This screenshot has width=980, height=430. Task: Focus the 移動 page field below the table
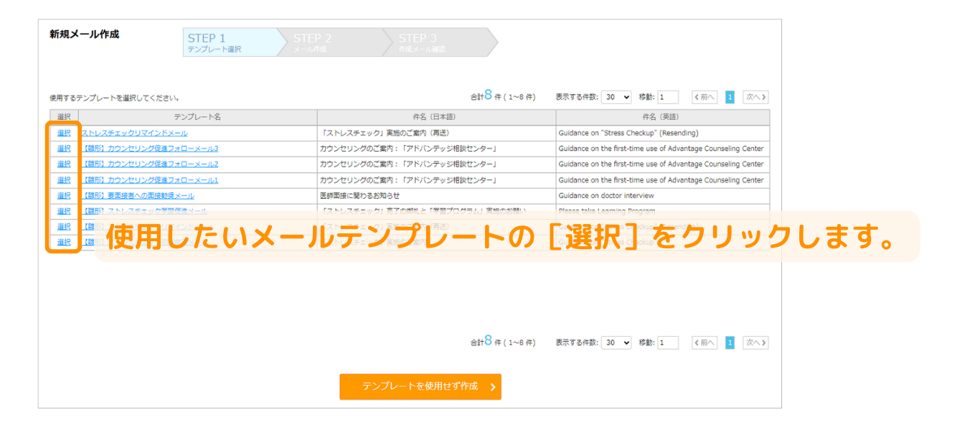point(667,343)
